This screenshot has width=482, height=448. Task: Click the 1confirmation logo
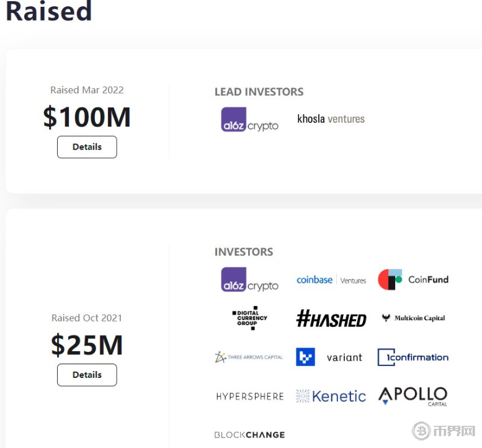tap(413, 357)
